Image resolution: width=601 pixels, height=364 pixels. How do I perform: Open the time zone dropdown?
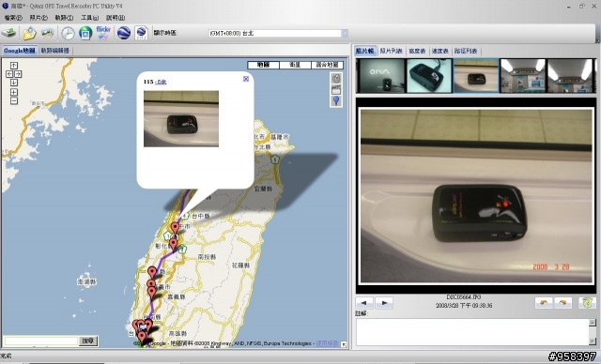pyautogui.click(x=345, y=33)
